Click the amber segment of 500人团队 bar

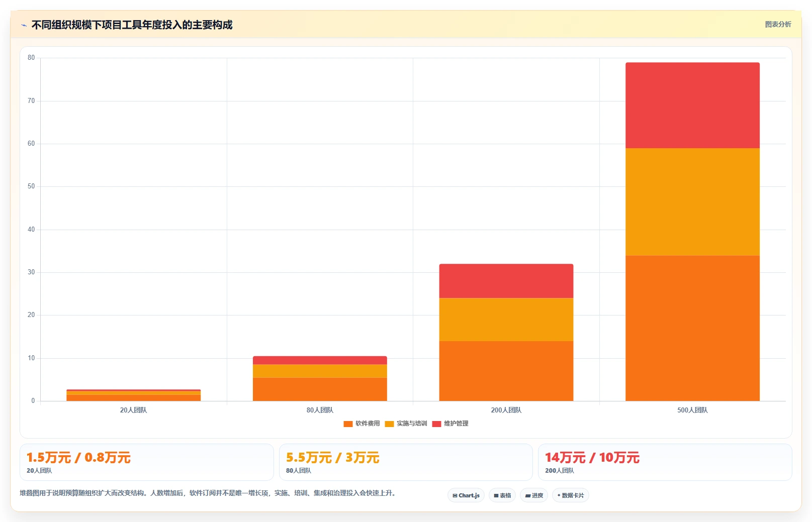point(692,202)
